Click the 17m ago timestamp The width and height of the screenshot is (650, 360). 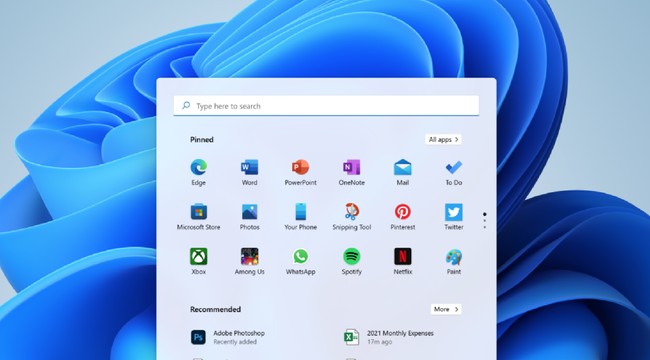pos(379,342)
